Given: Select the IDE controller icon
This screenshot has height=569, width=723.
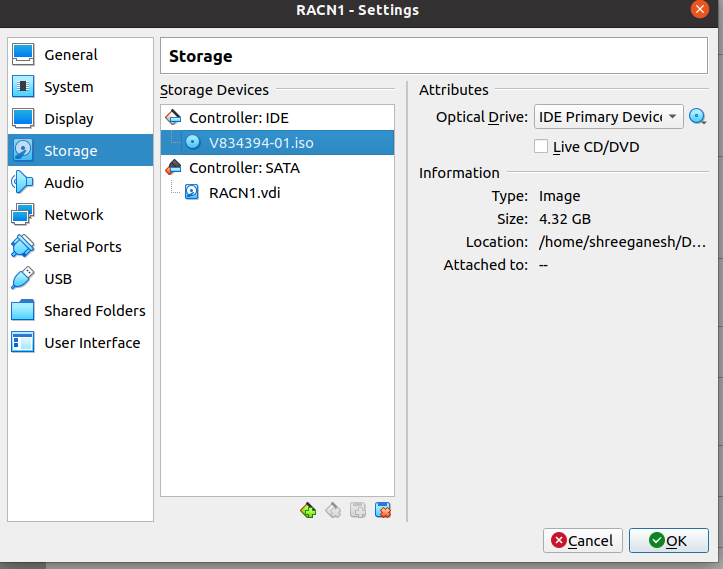Looking at the screenshot, I should 173,117.
